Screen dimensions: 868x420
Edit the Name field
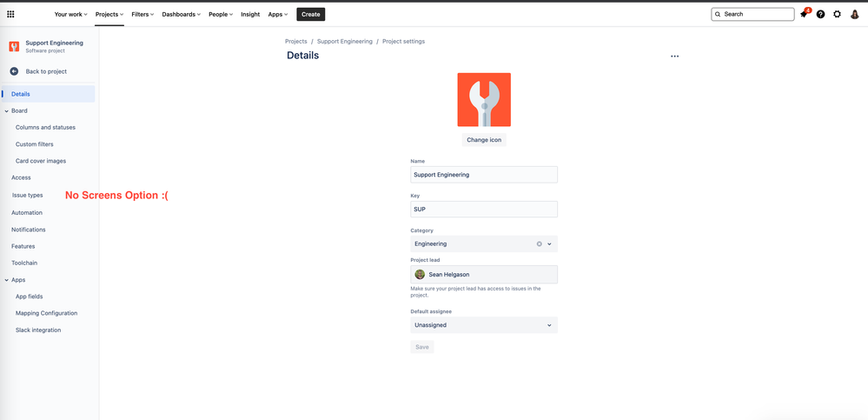coord(484,175)
